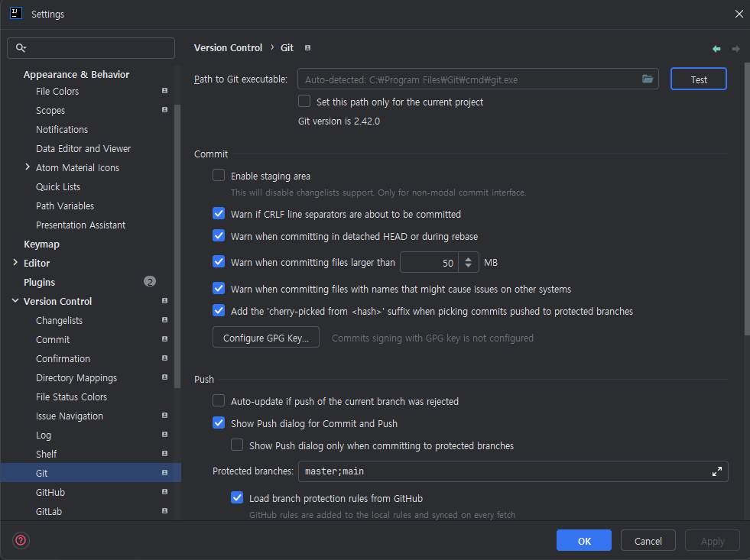Collapse the Version Control tree section
750x560 pixels.
click(x=15, y=300)
